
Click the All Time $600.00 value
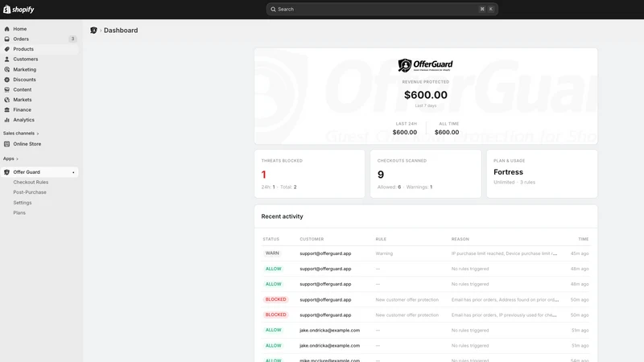447,132
